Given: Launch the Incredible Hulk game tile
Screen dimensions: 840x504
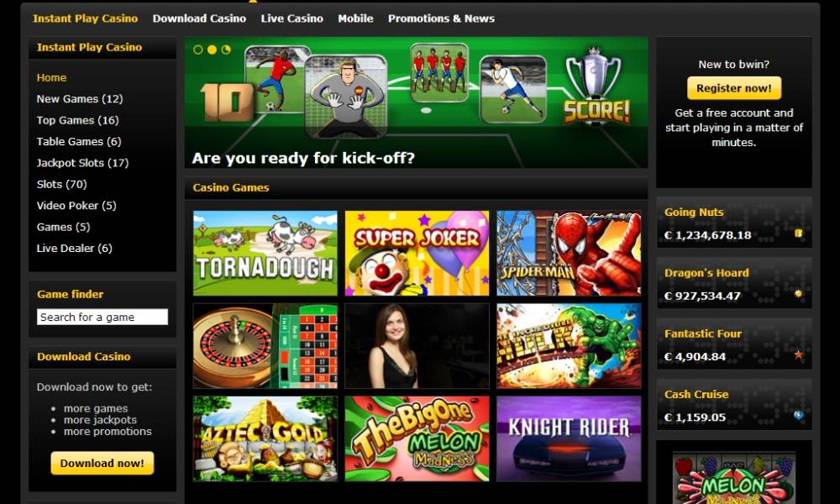Looking at the screenshot, I should coord(569,346).
